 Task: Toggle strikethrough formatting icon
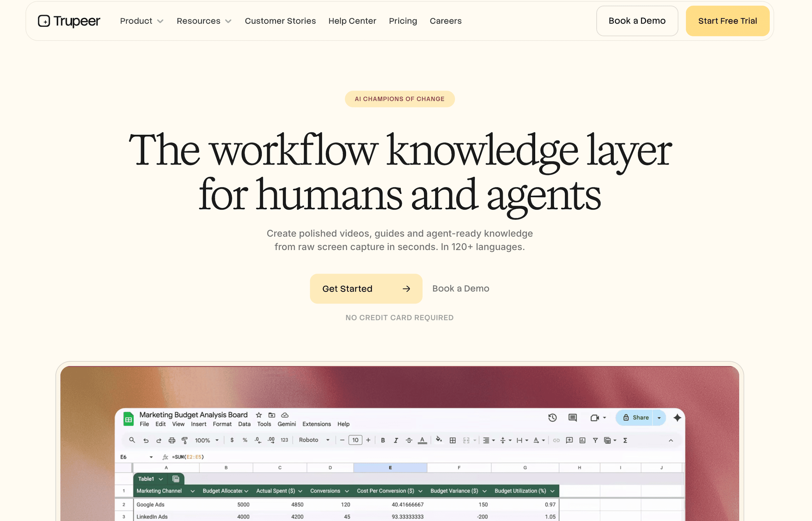(x=409, y=441)
